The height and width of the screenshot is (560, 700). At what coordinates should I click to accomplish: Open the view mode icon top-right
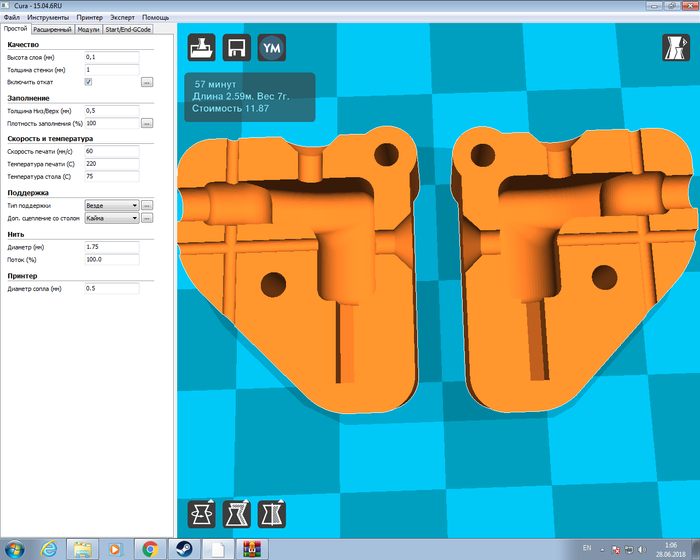coord(675,48)
